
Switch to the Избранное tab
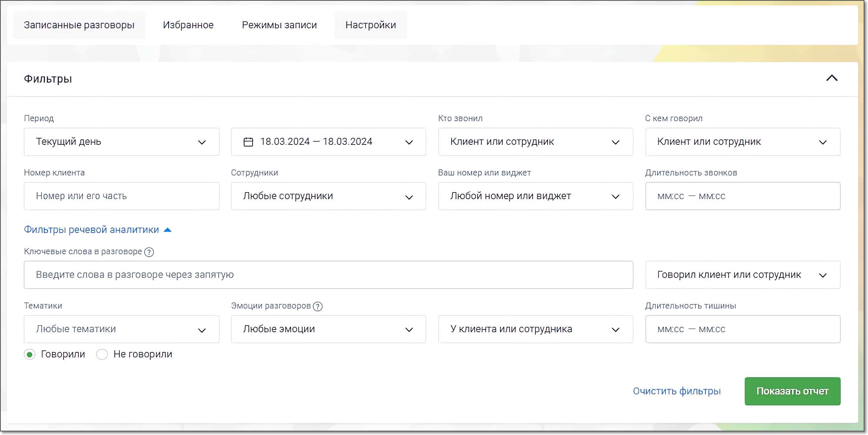(x=188, y=25)
